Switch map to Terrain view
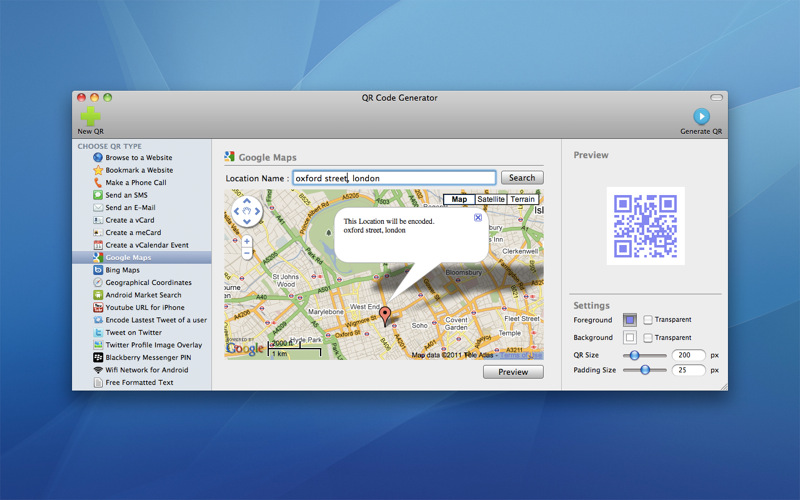The width and height of the screenshot is (800, 500). pyautogui.click(x=522, y=199)
